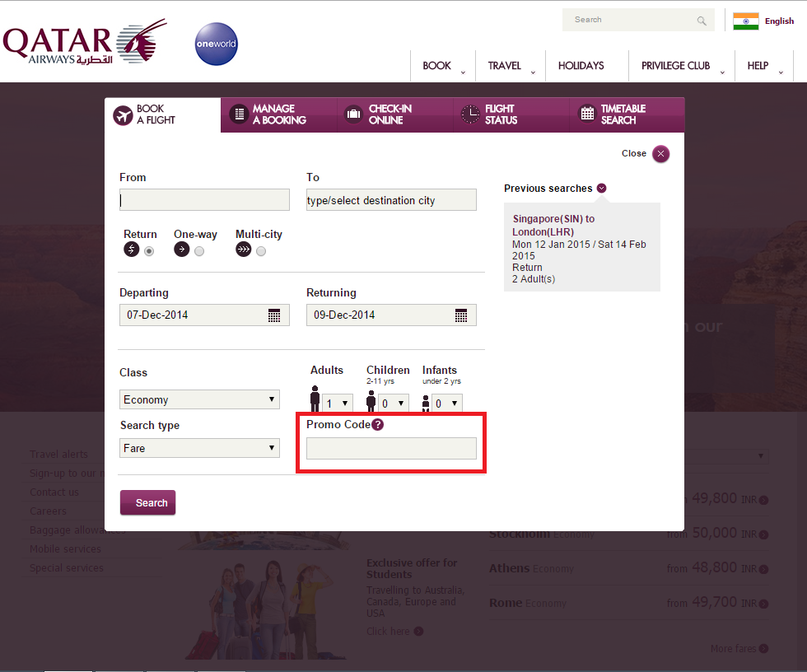Click the Returning date field 09-Dec-2014
This screenshot has height=672, width=807.
[x=391, y=315]
